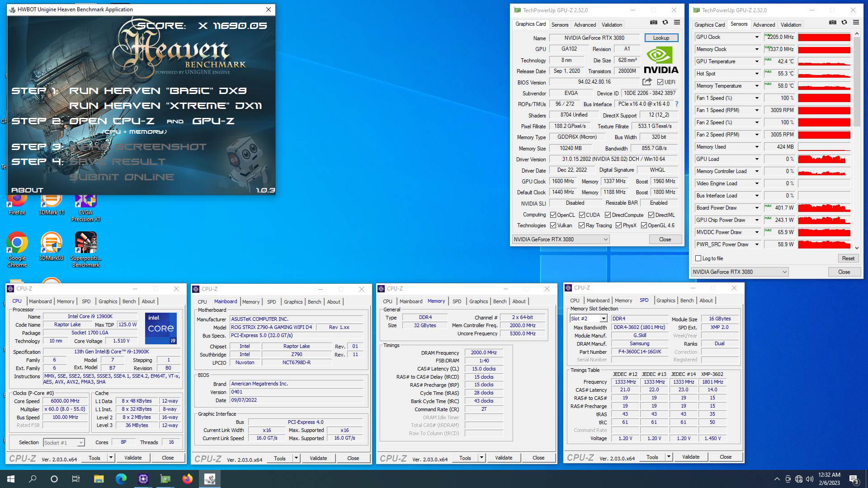Image resolution: width=868 pixels, height=488 pixels.
Task: Click the GPU Temperature sensor graph
Action: click(x=824, y=61)
